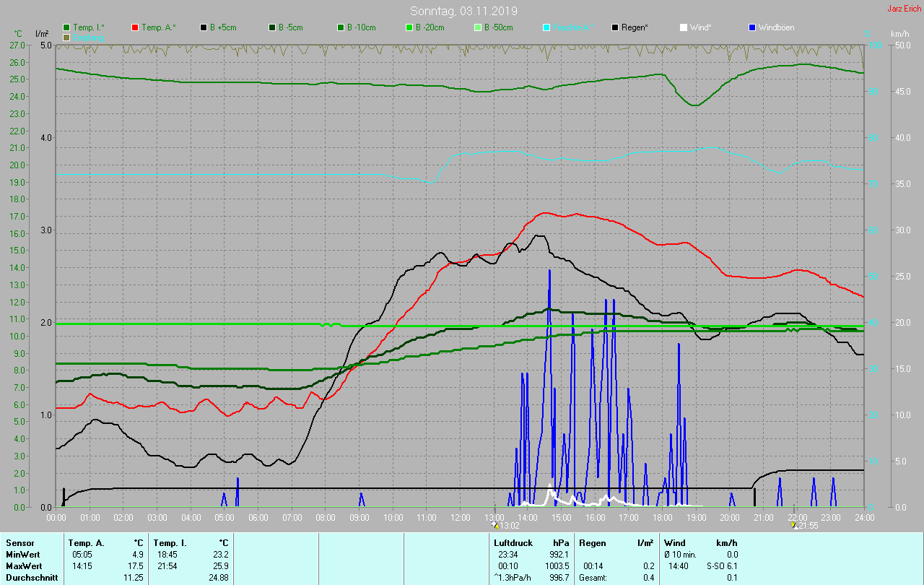
Task: Select the B -20cm legend label
Action: [x=430, y=27]
